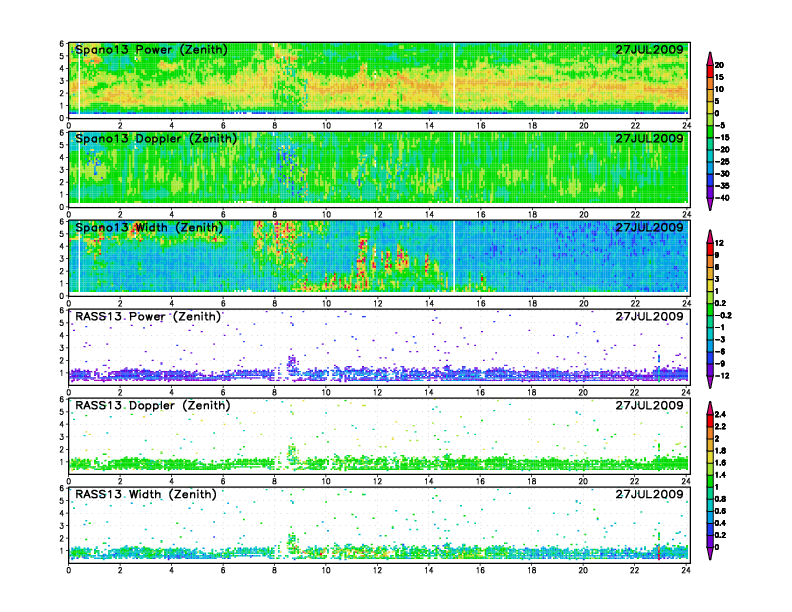Click the x-axis '20' tick under RASS13 Doppler panel

583,481
